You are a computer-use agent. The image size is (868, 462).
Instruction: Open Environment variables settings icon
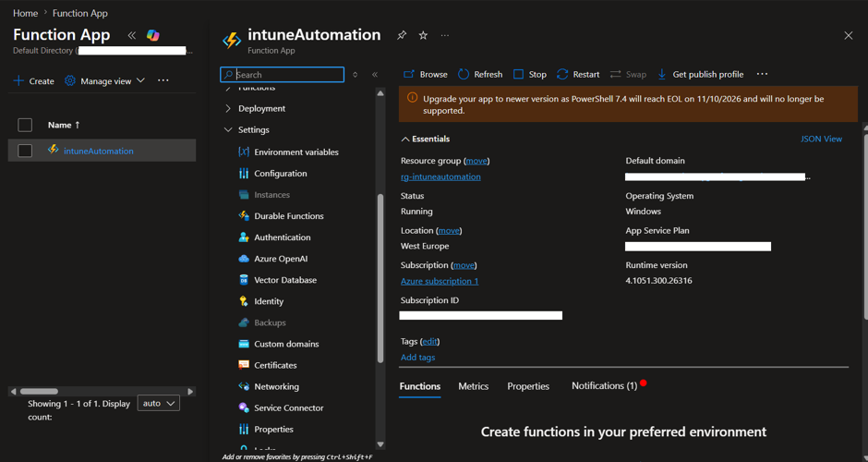[x=244, y=152]
